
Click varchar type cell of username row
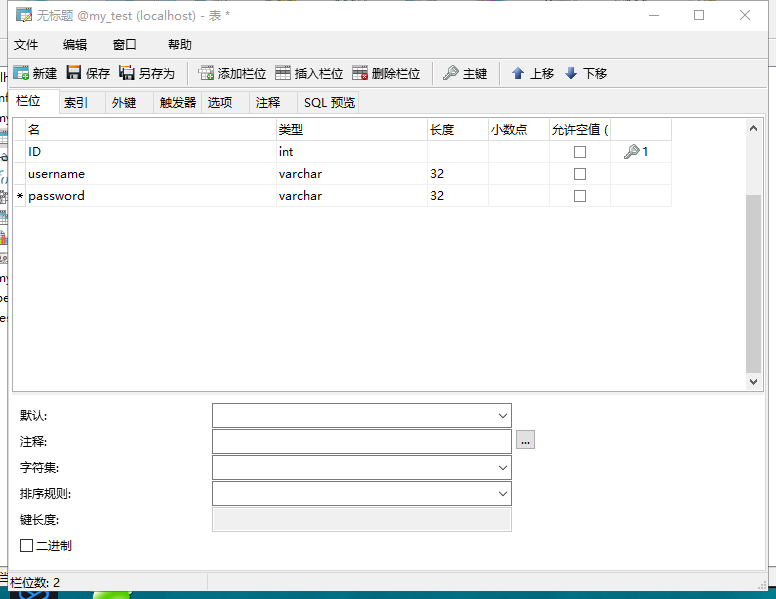click(x=352, y=174)
